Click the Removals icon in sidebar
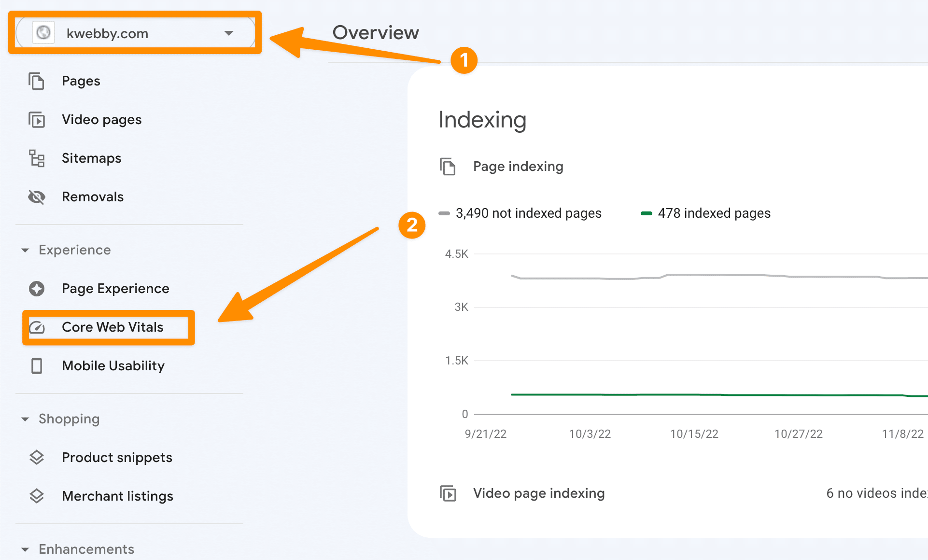 pyautogui.click(x=38, y=197)
